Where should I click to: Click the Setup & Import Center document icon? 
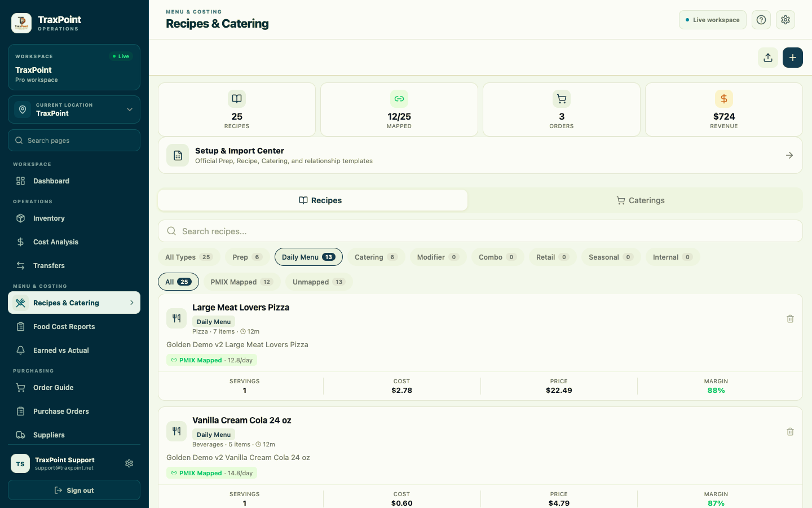tap(178, 155)
